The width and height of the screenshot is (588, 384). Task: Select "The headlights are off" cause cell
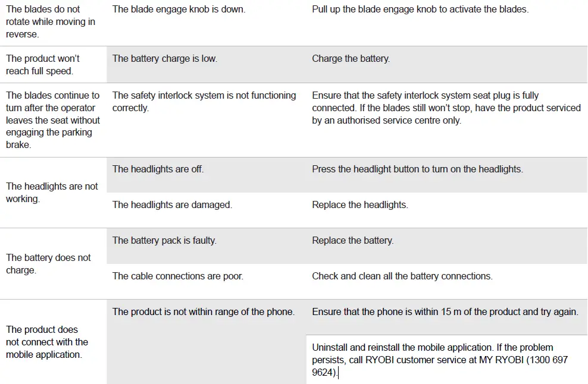pos(158,169)
